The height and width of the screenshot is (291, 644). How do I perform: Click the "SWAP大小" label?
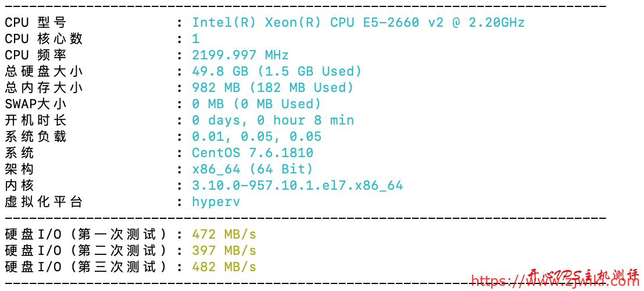point(35,104)
